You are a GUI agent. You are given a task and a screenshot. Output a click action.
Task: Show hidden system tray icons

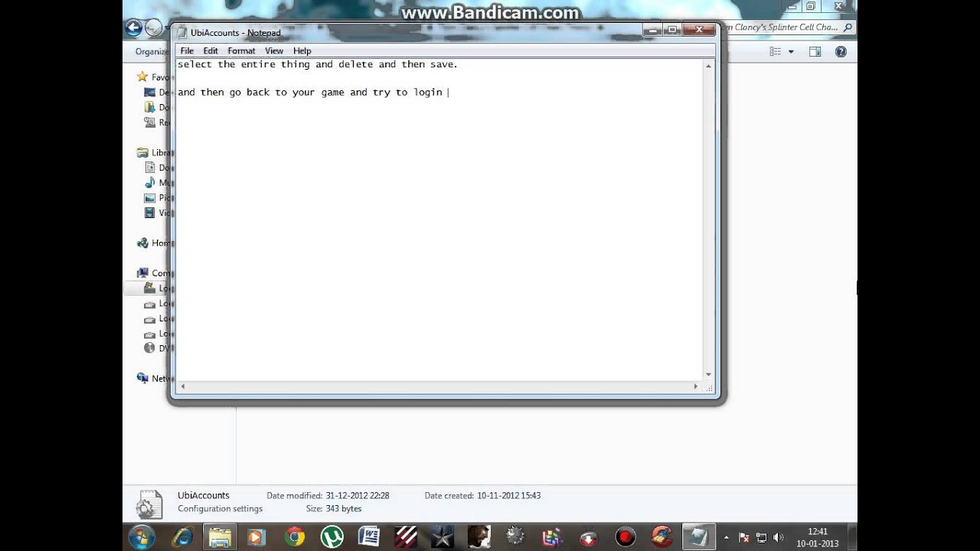click(727, 537)
